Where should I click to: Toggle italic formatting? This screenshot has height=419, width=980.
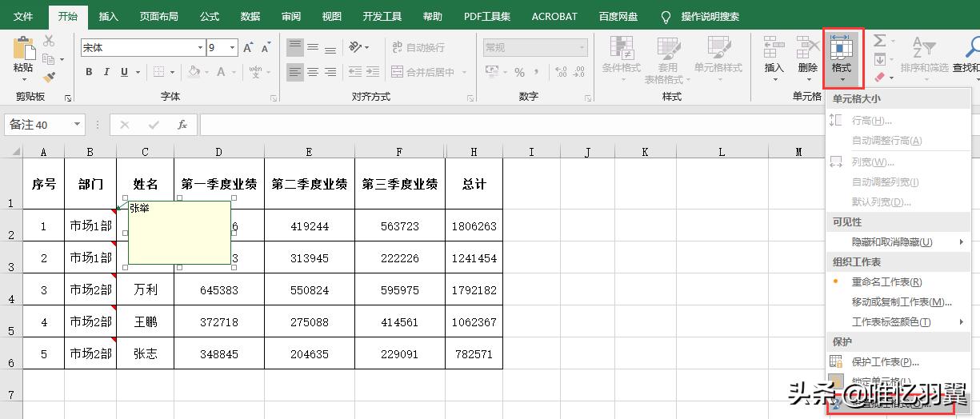coord(106,72)
